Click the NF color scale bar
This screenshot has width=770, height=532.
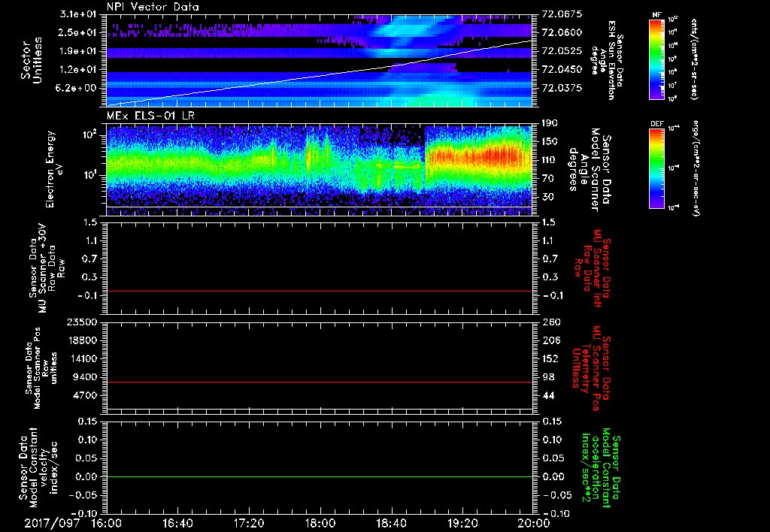tap(656, 60)
